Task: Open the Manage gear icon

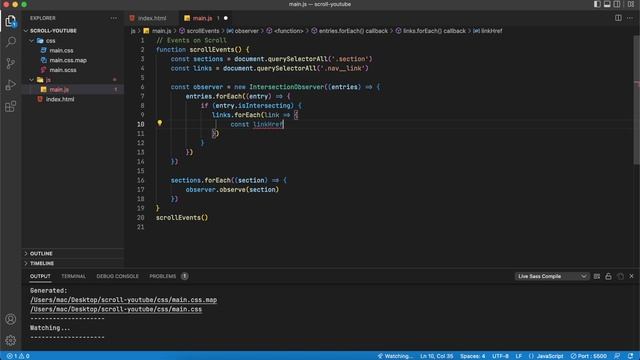Action: (x=11, y=340)
